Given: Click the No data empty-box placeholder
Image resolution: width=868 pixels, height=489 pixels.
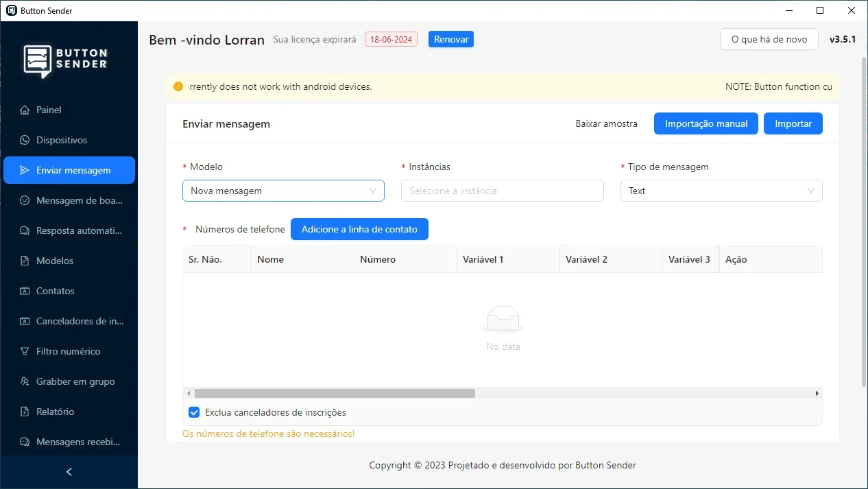Looking at the screenshot, I should pyautogui.click(x=503, y=329).
